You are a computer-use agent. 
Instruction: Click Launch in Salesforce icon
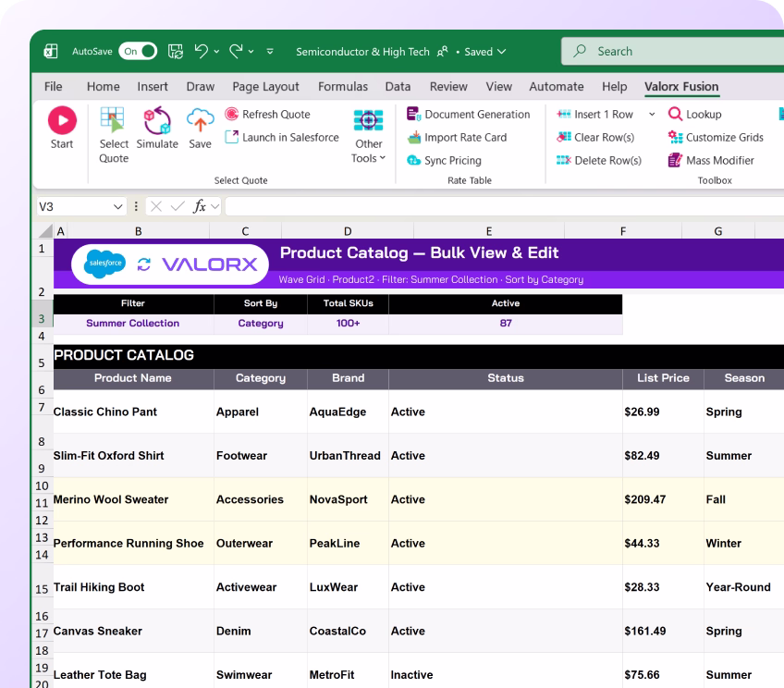231,137
